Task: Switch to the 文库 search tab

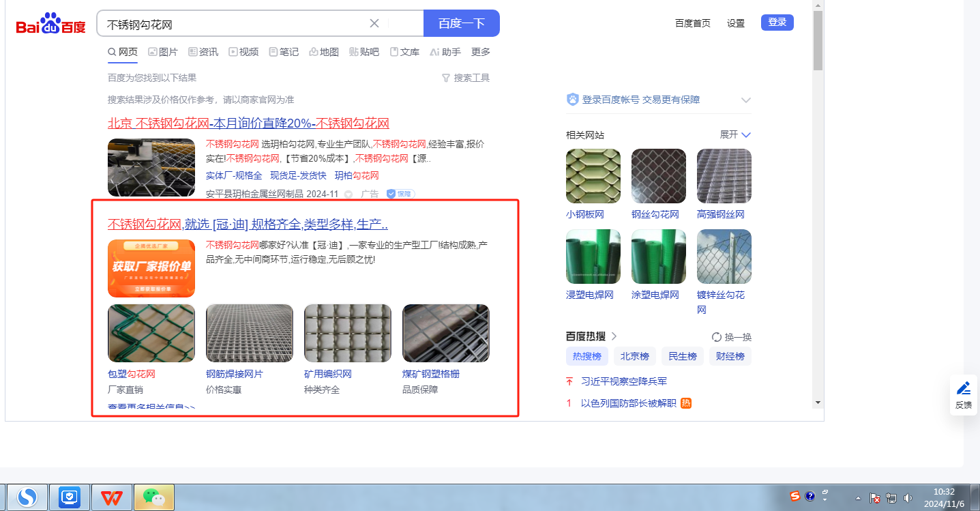Action: 404,52
